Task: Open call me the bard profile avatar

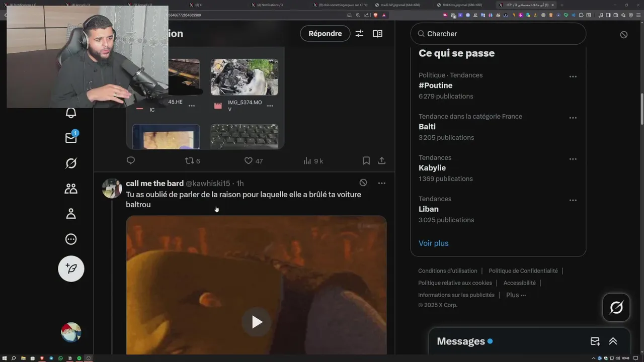Action: 112,189
